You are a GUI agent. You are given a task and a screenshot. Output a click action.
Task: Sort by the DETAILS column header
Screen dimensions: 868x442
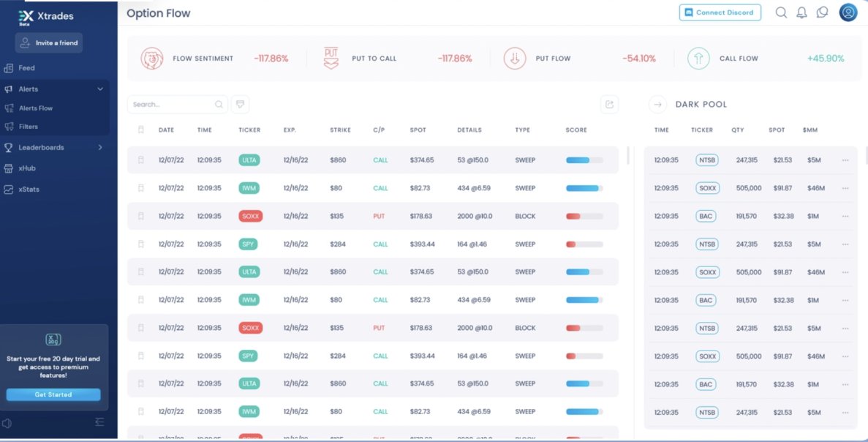click(469, 130)
